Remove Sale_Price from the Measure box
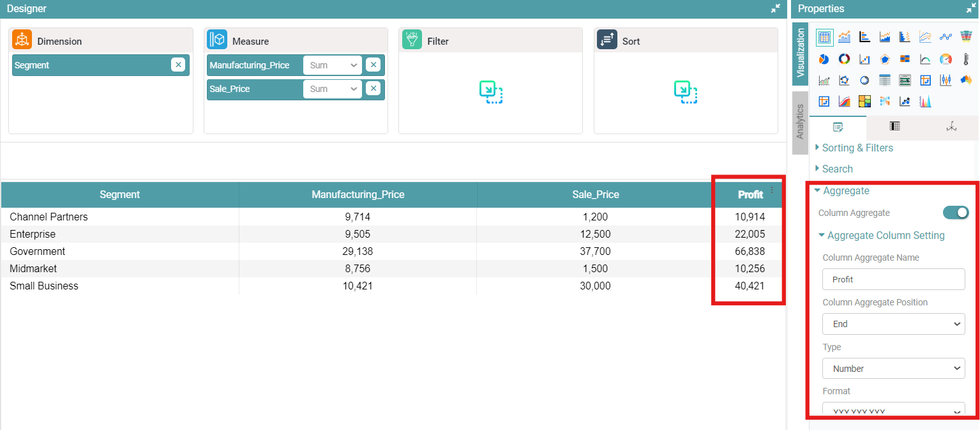980x430 pixels. 373,89
